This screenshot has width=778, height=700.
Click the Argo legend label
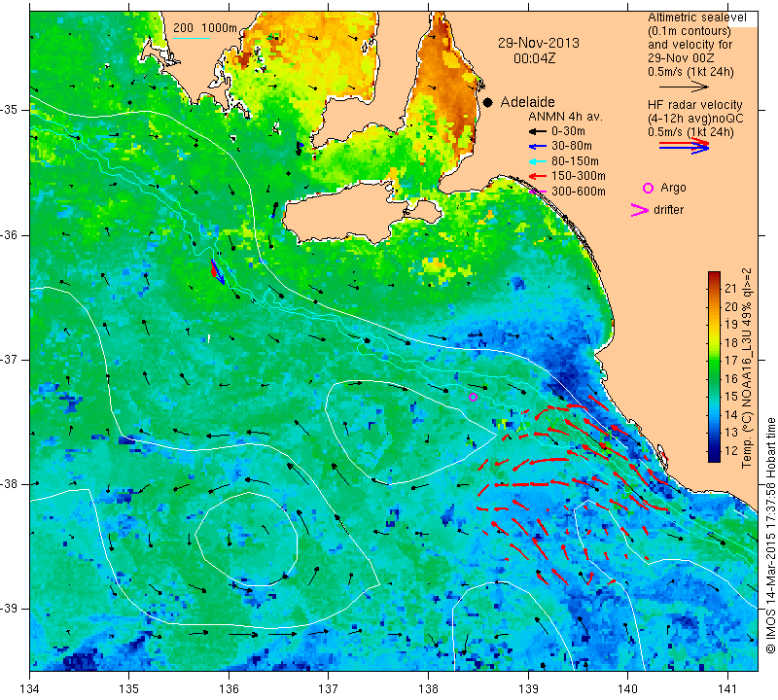[673, 188]
